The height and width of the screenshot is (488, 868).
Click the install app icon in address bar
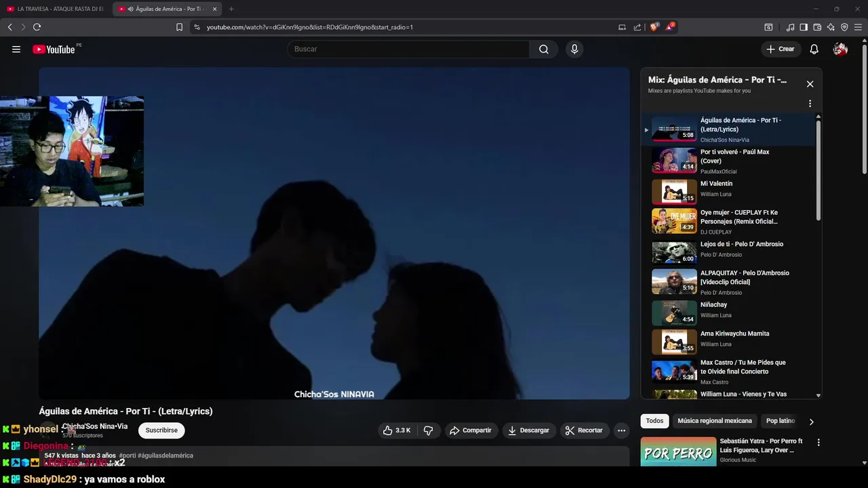[x=622, y=27]
